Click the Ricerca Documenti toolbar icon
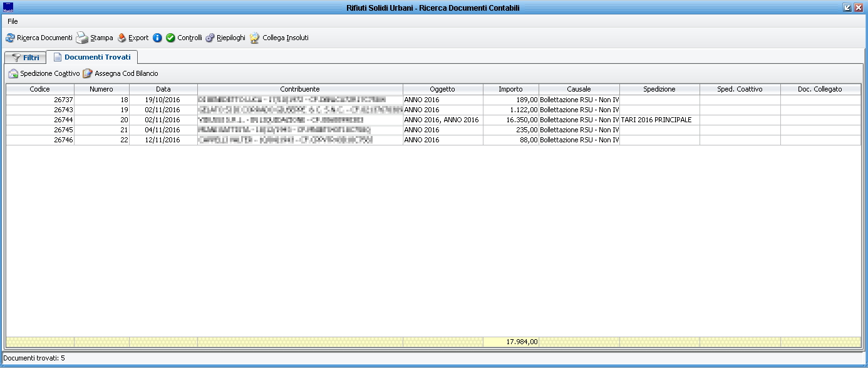This screenshot has width=868, height=368. (10, 38)
